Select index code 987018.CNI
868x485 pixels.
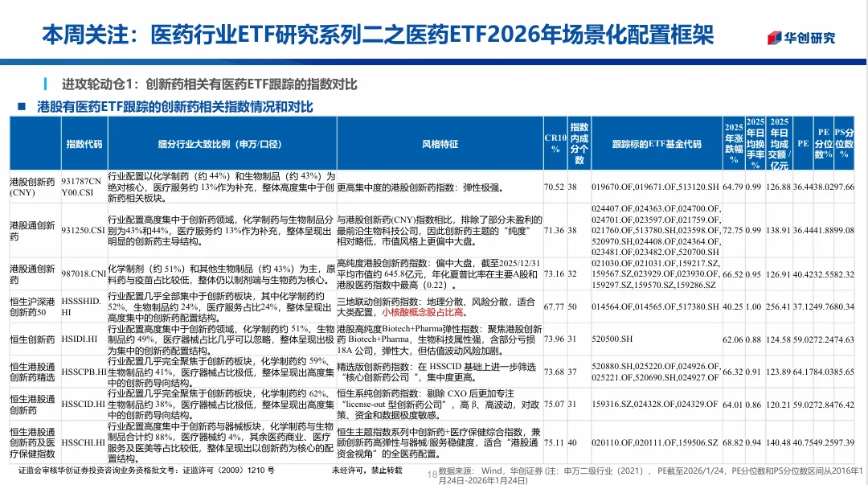click(x=84, y=273)
